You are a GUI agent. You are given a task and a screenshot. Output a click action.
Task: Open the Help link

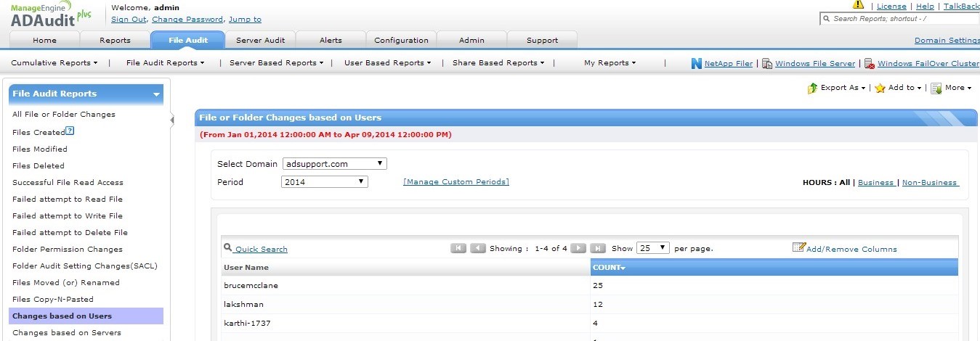[925, 6]
